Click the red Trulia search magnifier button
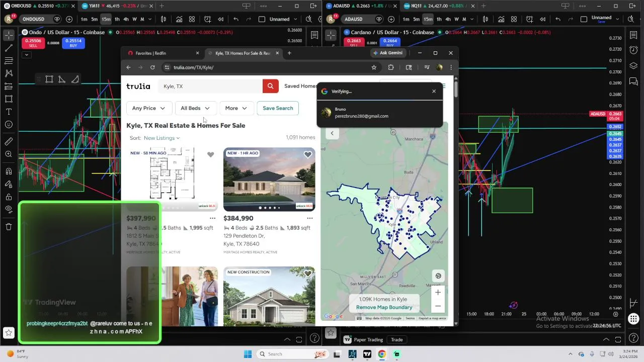Image resolution: width=644 pixels, height=362 pixels. (x=270, y=86)
